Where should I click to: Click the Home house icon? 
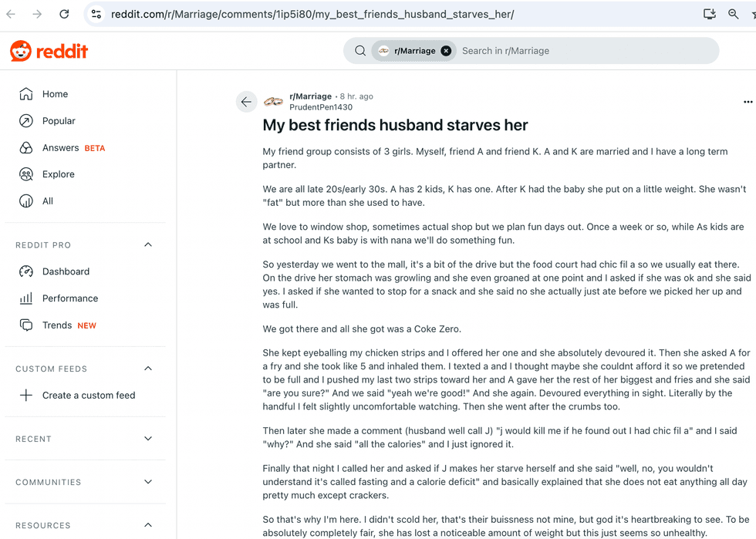click(x=26, y=94)
